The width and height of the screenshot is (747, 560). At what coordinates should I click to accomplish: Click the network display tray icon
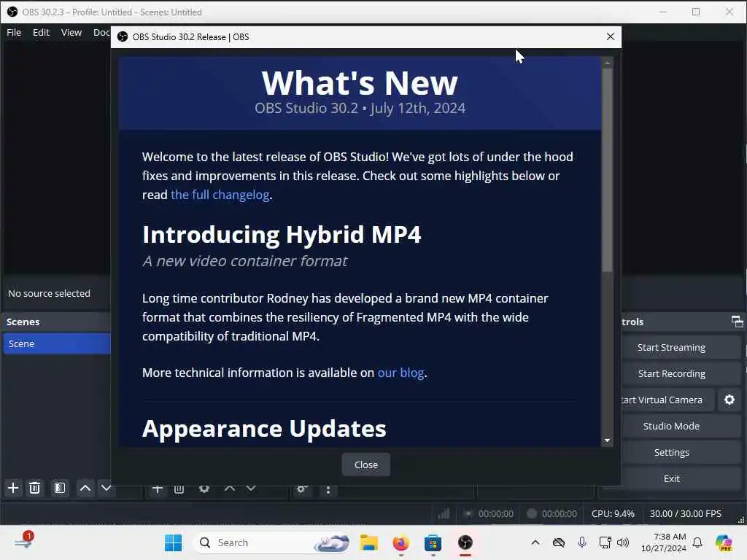pos(605,542)
